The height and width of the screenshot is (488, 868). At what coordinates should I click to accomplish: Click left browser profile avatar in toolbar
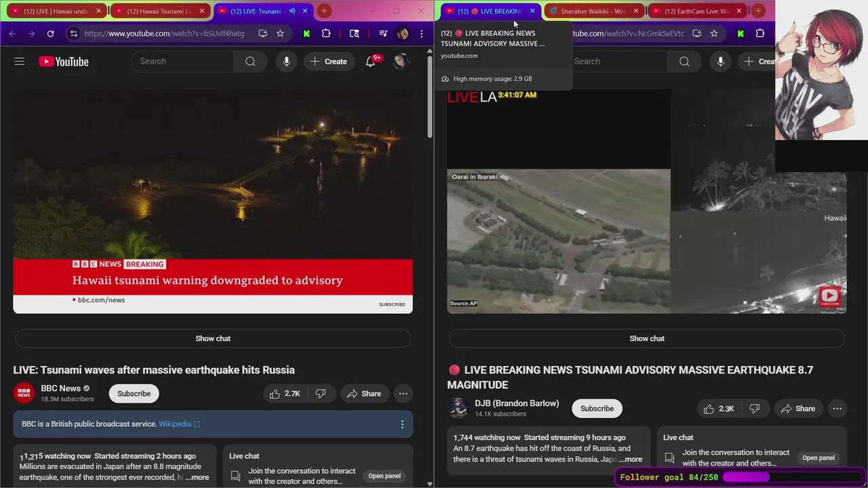403,33
